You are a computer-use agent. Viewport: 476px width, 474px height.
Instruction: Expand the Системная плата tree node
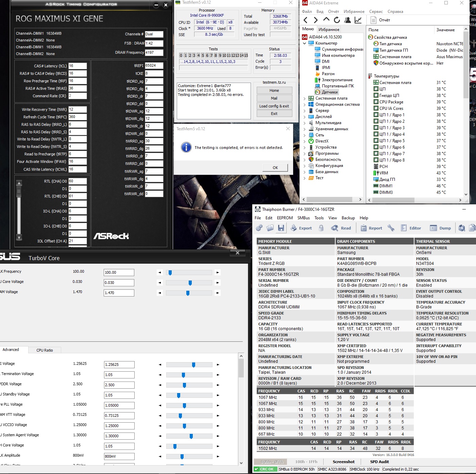click(x=304, y=98)
